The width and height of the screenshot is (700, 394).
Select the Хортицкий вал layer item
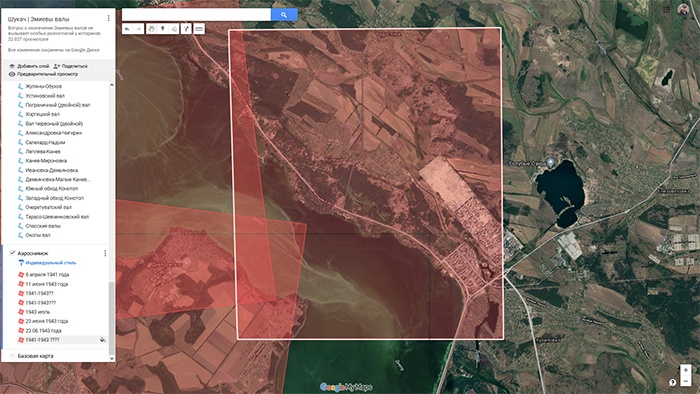42,114
